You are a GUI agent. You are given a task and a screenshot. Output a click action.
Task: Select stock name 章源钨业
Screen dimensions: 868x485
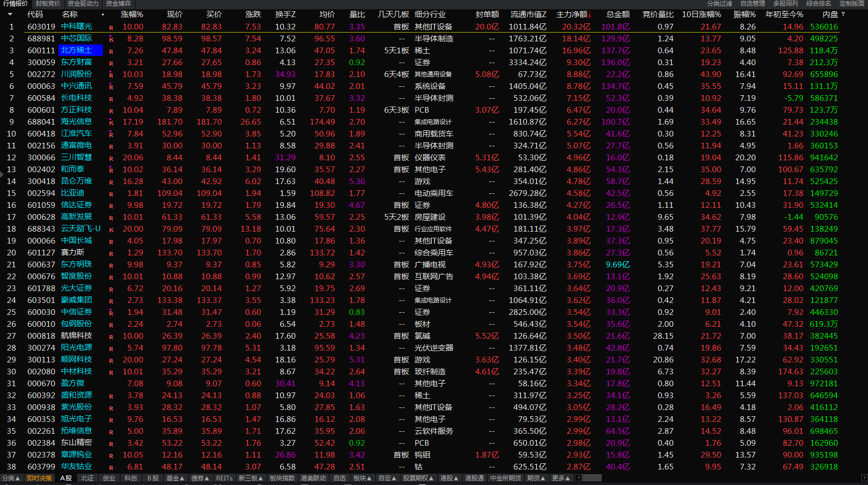point(77,454)
